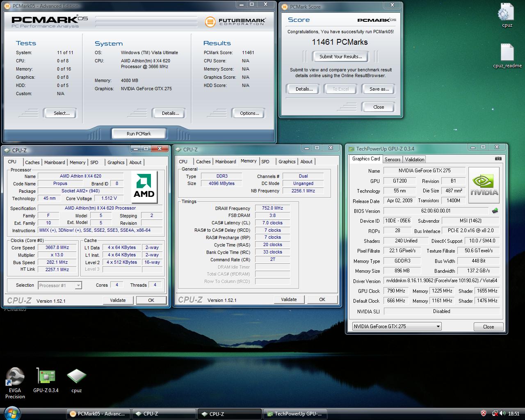
Task: Switch to Sensors tab in GPU-Z
Action: [x=393, y=160]
